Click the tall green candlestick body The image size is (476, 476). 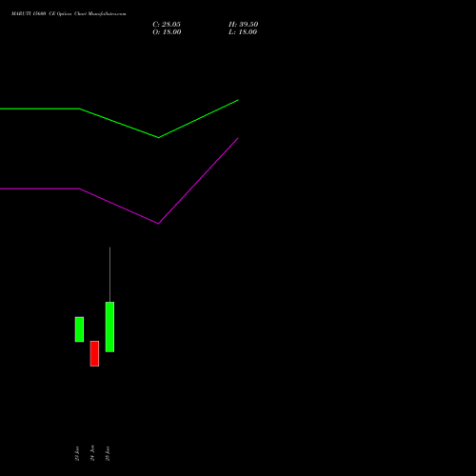click(x=109, y=327)
